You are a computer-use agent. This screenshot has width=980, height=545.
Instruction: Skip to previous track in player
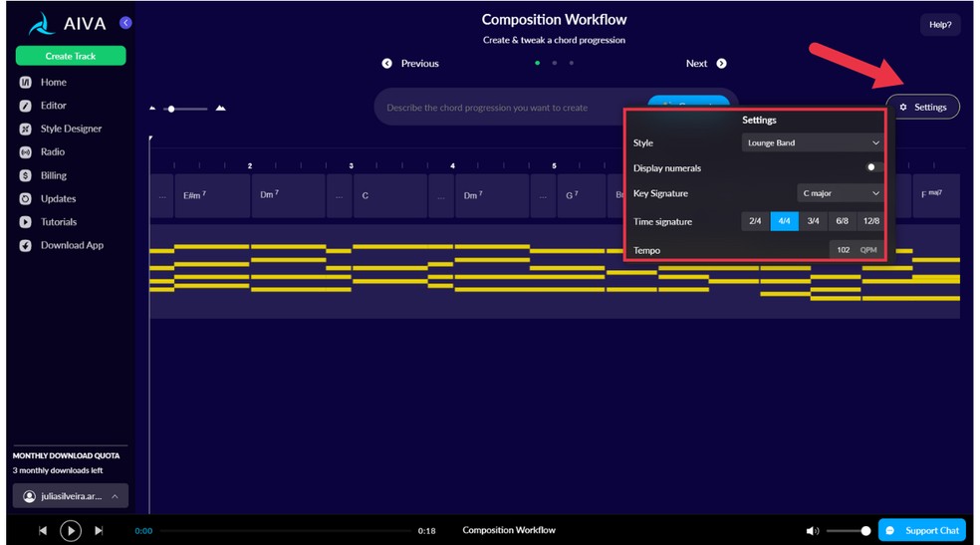pos(43,531)
